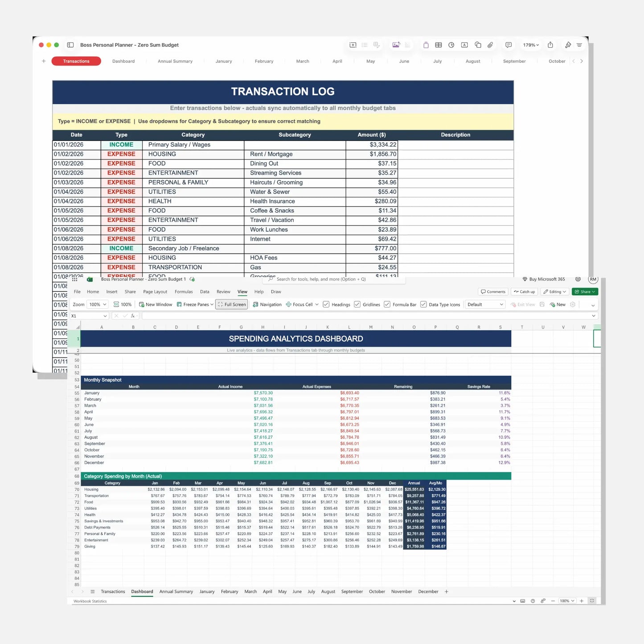Open the chart icon in Numbers toolbar
The image size is (644, 644).
[x=451, y=45]
